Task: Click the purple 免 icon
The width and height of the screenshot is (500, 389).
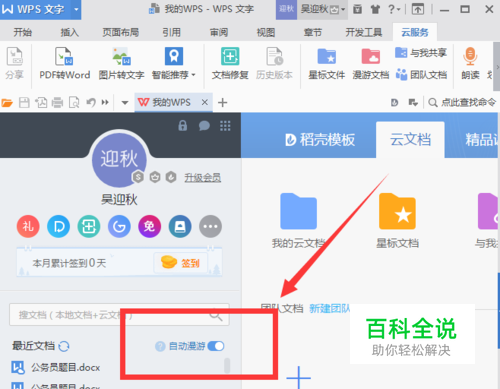Action: [x=149, y=226]
